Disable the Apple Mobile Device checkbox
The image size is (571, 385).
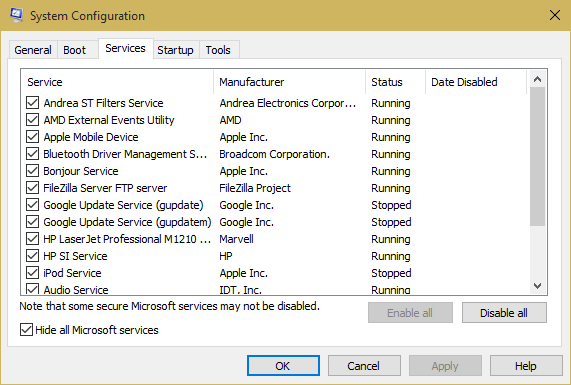[32, 137]
